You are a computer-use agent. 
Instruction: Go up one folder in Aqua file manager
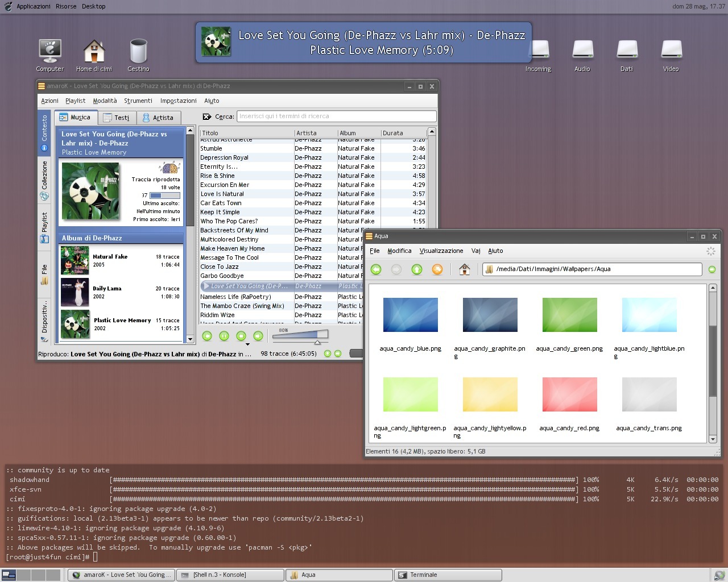coord(417,269)
